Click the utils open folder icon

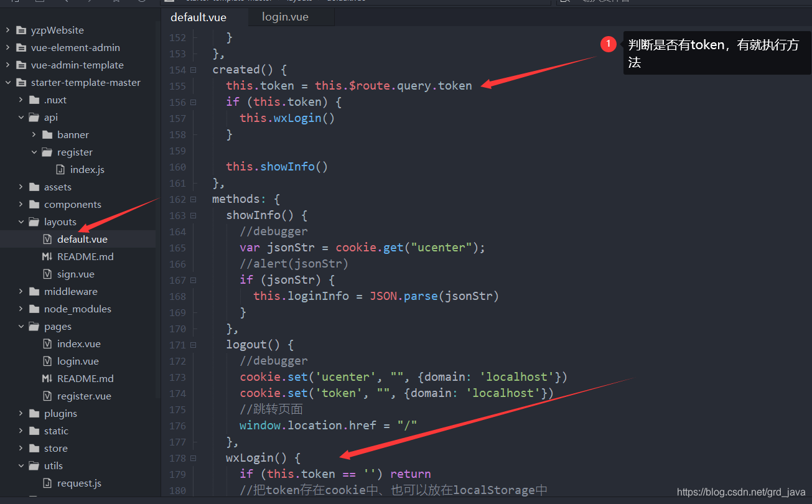pyautogui.click(x=34, y=465)
